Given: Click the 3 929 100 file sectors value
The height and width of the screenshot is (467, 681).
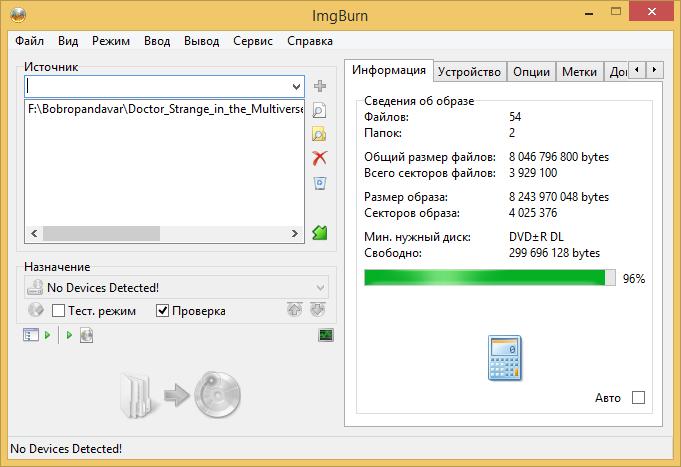Looking at the screenshot, I should pyautogui.click(x=533, y=173).
